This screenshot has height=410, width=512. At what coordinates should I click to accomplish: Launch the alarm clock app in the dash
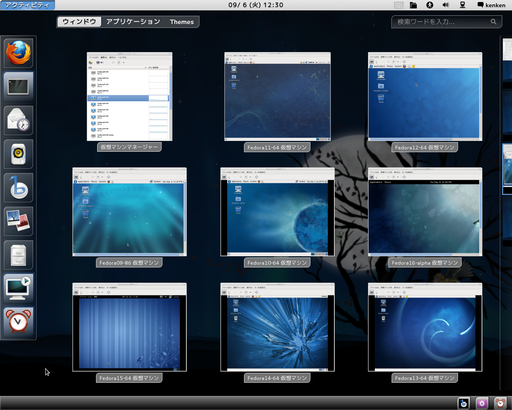point(18,322)
